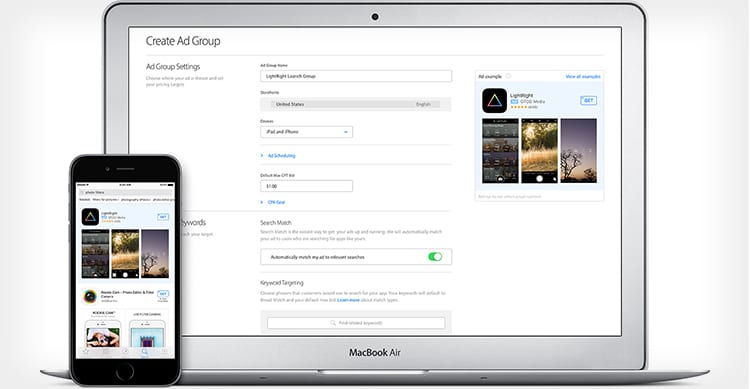The image size is (750, 389).
Task: Tap the photo filters search bar on the iPhone
Action: tap(126, 192)
